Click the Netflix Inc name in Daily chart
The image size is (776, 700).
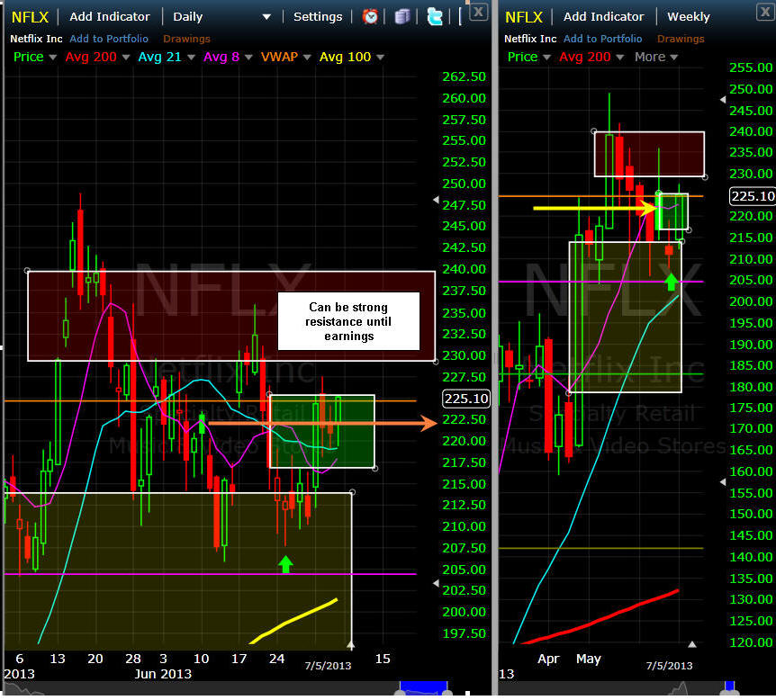(x=36, y=39)
